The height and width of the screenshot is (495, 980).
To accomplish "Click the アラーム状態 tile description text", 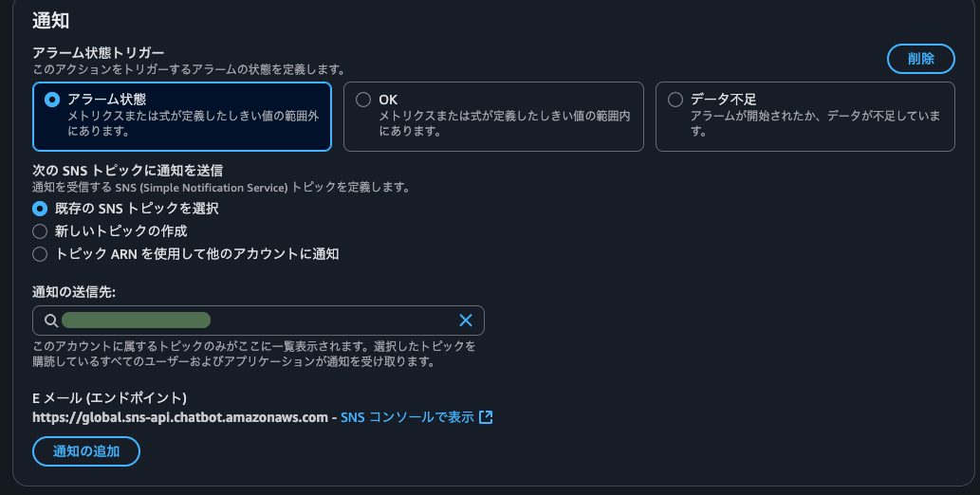I will [x=193, y=123].
